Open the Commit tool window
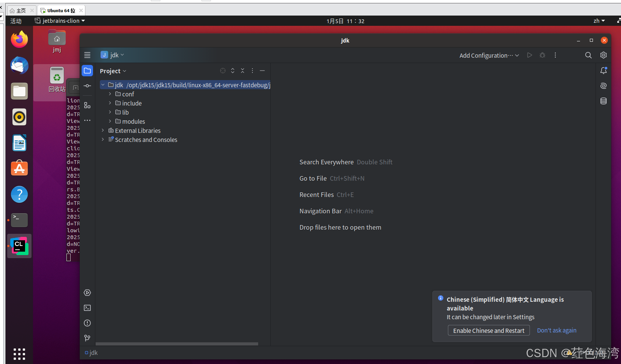 tap(87, 86)
